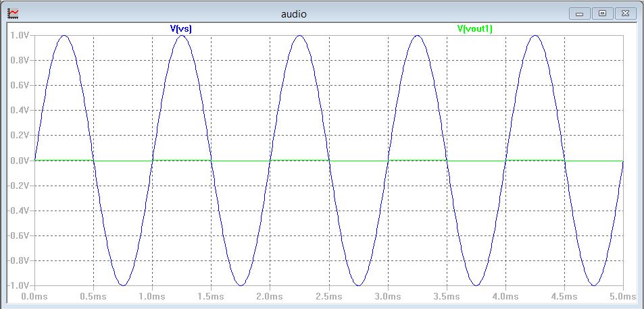Image resolution: width=644 pixels, height=309 pixels.
Task: Click the 4.5ms time axis label
Action: point(564,296)
